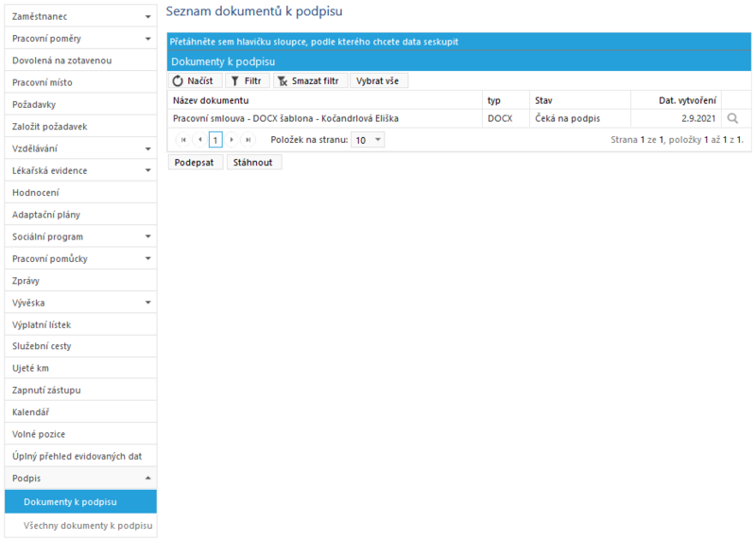Click the Podepsat button

(195, 163)
